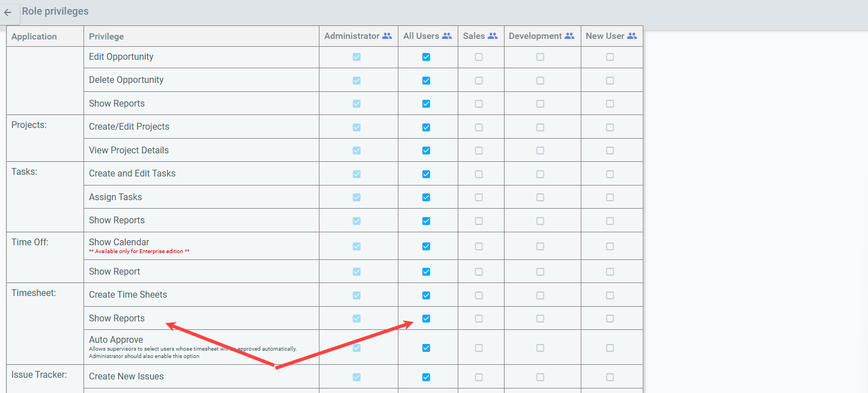
Task: Click the All Users role group icon
Action: pos(447,36)
